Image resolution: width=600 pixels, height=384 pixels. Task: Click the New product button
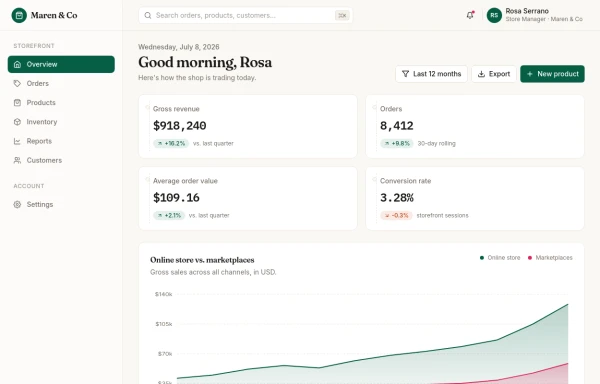[x=552, y=74]
